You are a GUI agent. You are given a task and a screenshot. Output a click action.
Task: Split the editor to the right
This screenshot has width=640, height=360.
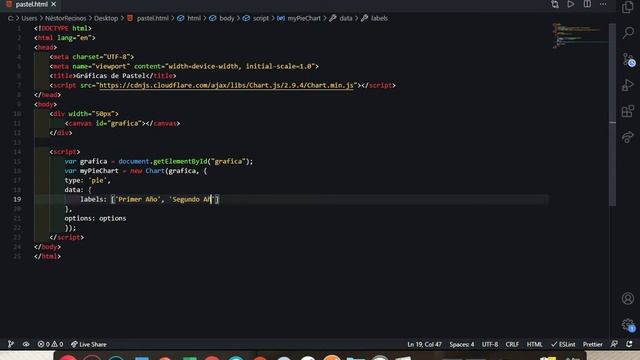587,4
